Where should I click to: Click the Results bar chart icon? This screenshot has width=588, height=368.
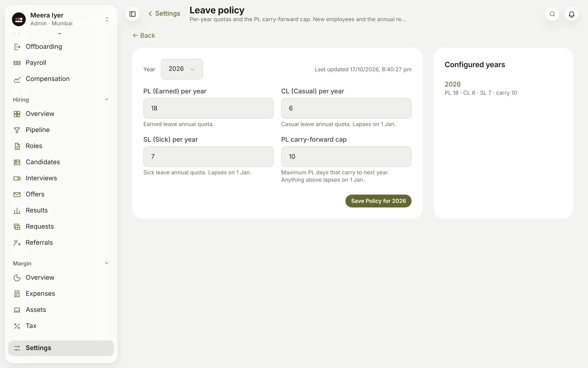click(x=17, y=210)
